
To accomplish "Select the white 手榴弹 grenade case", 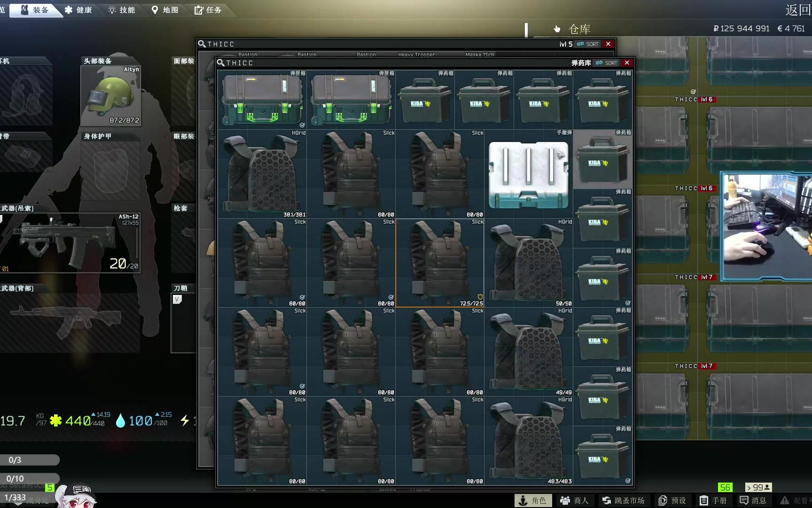I will pos(529,174).
